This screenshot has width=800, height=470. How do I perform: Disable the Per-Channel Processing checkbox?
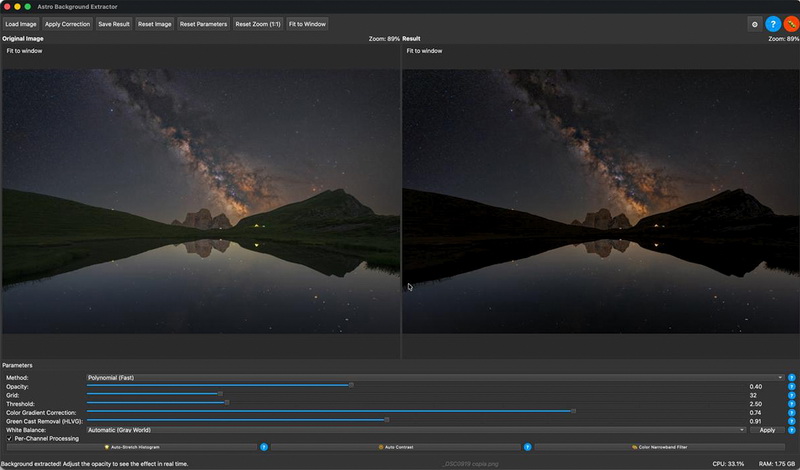[x=10, y=438]
